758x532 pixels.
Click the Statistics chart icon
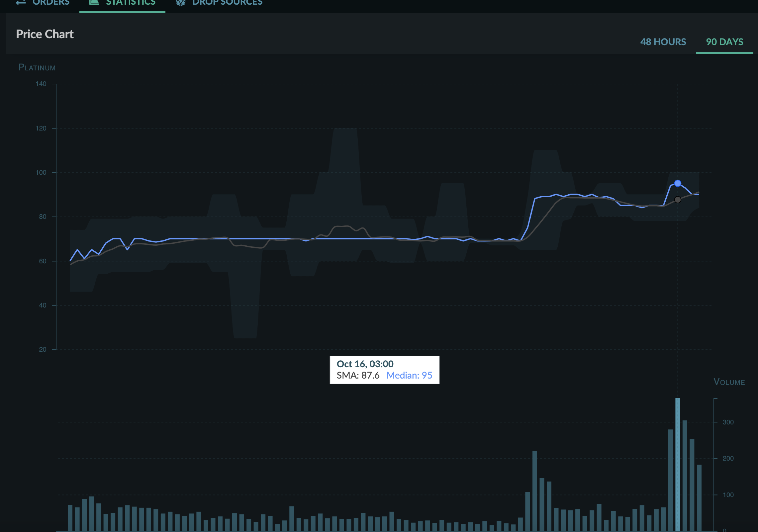pos(94,2)
